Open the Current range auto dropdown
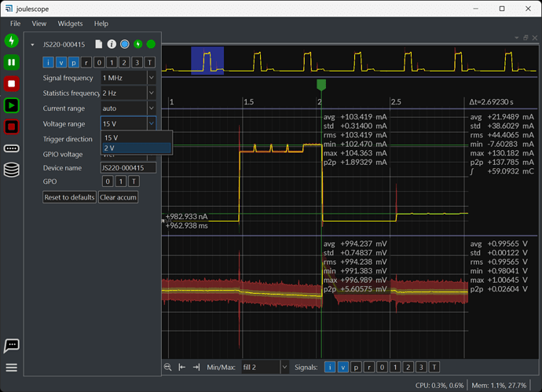542x392 pixels. pyautogui.click(x=128, y=108)
